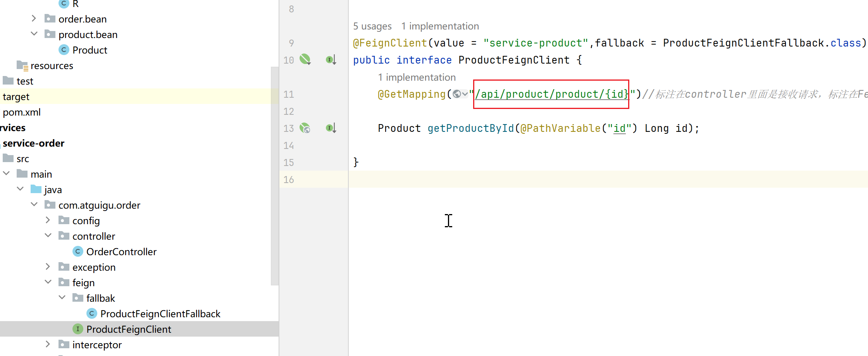This screenshot has width=868, height=356.
Task: Open pom.xml from the project tree
Action: [22, 112]
